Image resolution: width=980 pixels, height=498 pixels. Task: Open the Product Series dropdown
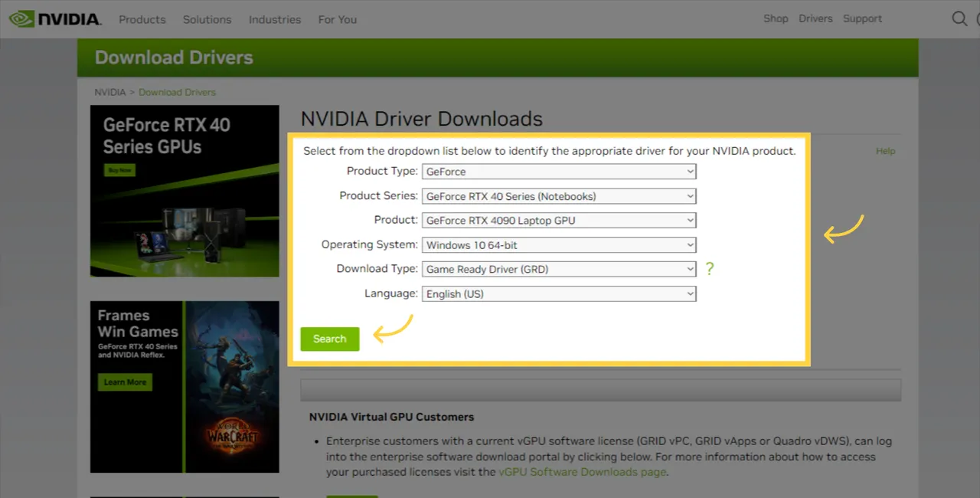coord(559,196)
